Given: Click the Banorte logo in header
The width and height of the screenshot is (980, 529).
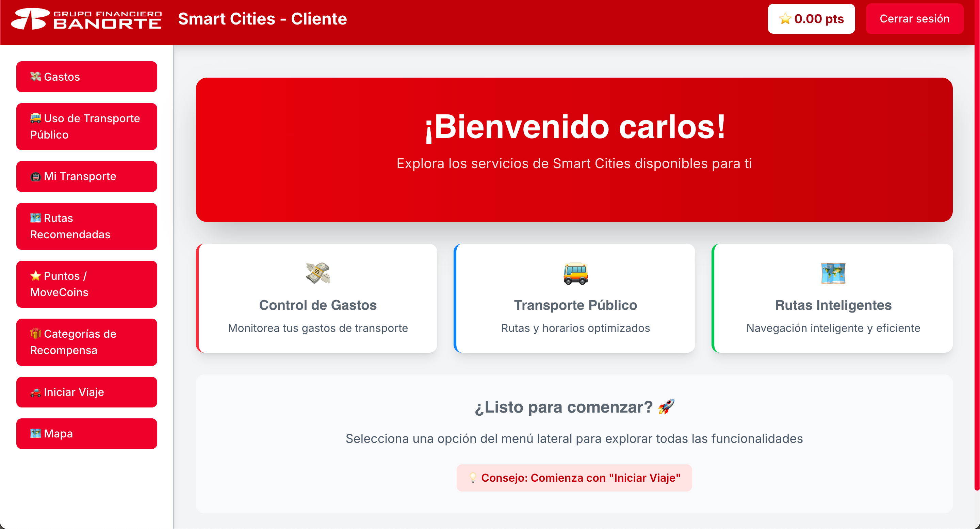Looking at the screenshot, I should coord(87,19).
